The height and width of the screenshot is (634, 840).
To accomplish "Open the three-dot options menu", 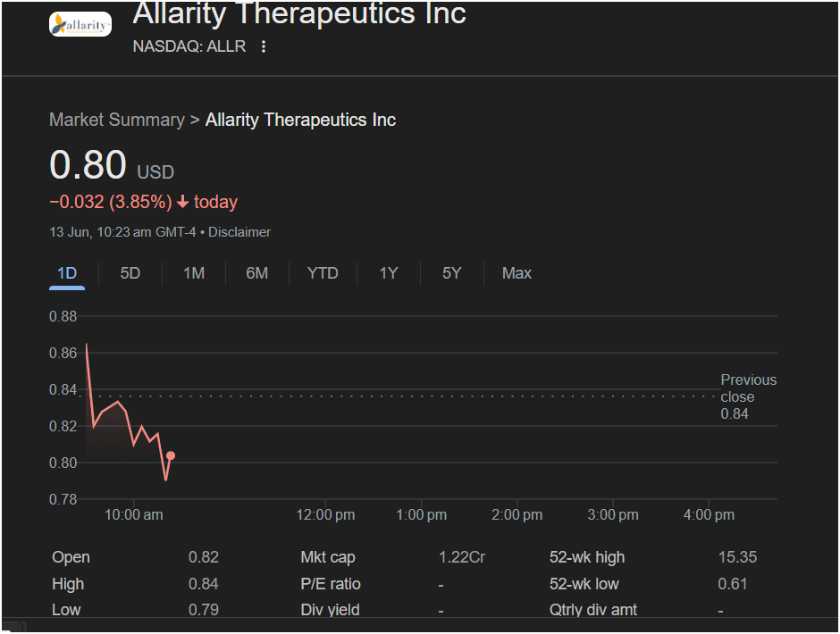I will click(x=263, y=46).
